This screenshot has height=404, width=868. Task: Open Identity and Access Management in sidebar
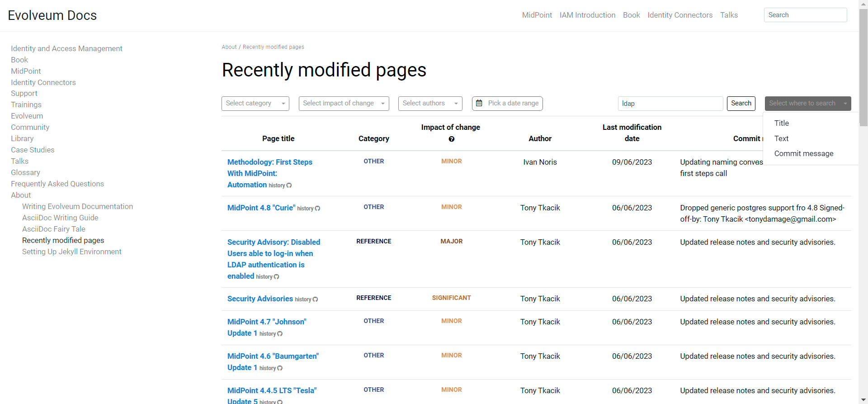[66, 48]
